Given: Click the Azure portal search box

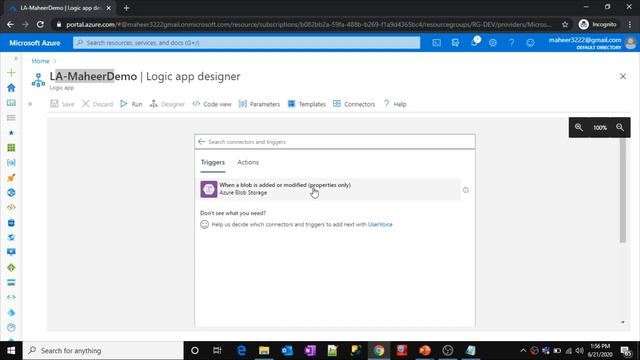Looking at the screenshot, I should 247,43.
